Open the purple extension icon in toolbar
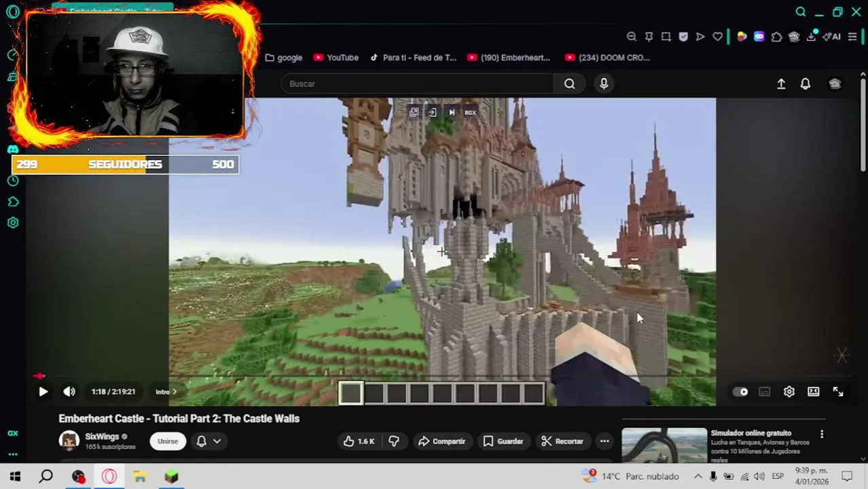 (x=759, y=37)
